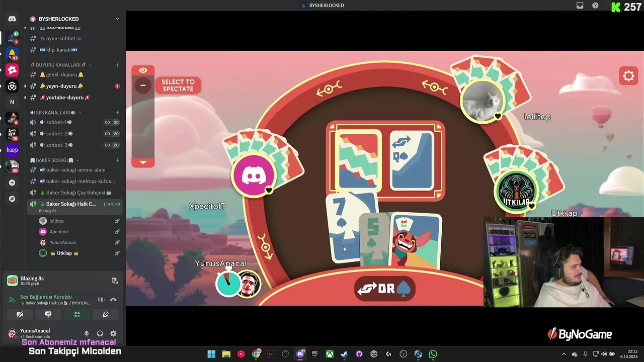
Task: Open the klip-kanalı channel
Action: pyautogui.click(x=74, y=50)
